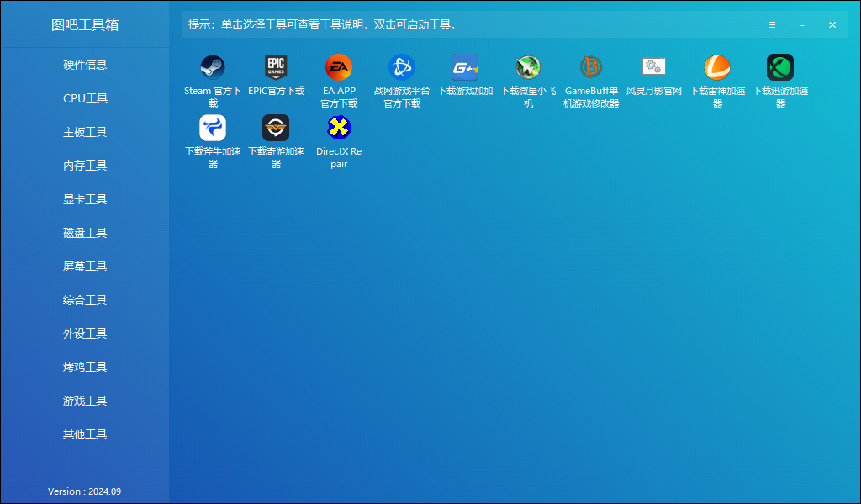
Task: Select the 下载微星小飞机 icon
Action: pyautogui.click(x=528, y=67)
